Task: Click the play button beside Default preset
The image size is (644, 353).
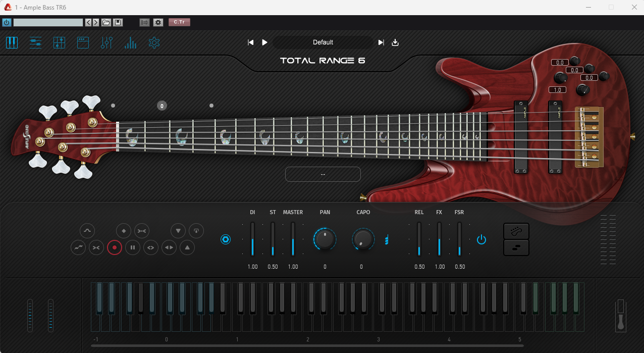Action: pyautogui.click(x=264, y=42)
